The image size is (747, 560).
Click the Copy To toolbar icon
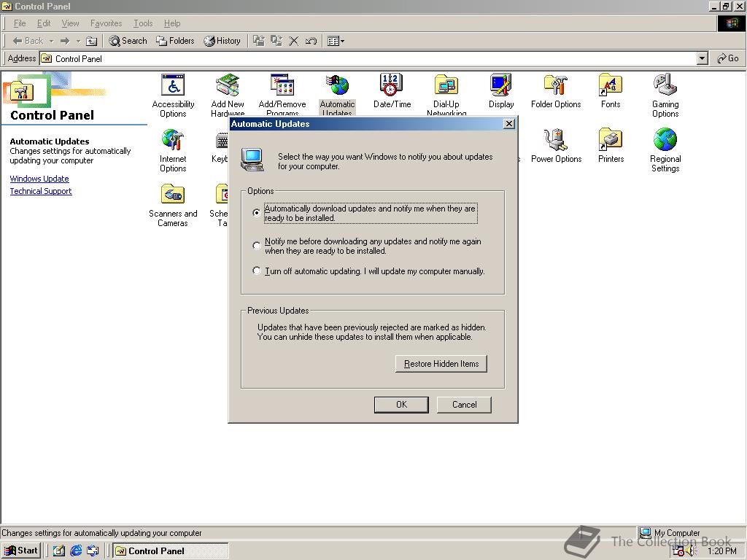276,41
